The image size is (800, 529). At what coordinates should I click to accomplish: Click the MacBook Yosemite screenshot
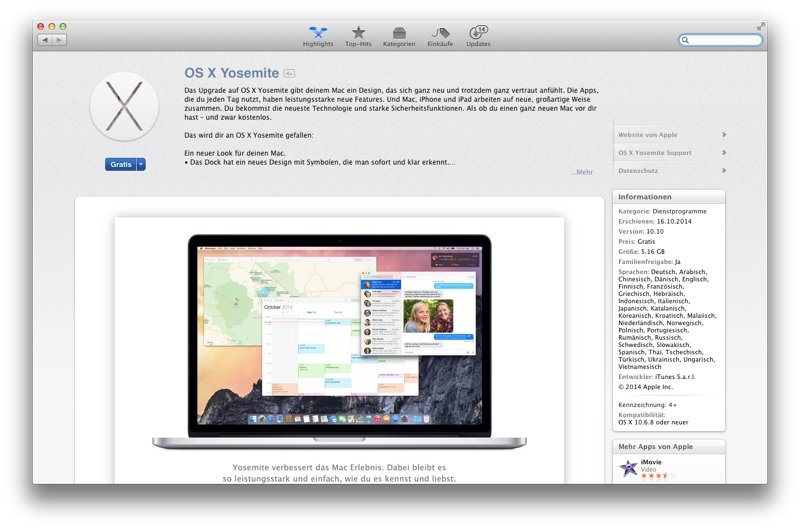click(x=339, y=342)
